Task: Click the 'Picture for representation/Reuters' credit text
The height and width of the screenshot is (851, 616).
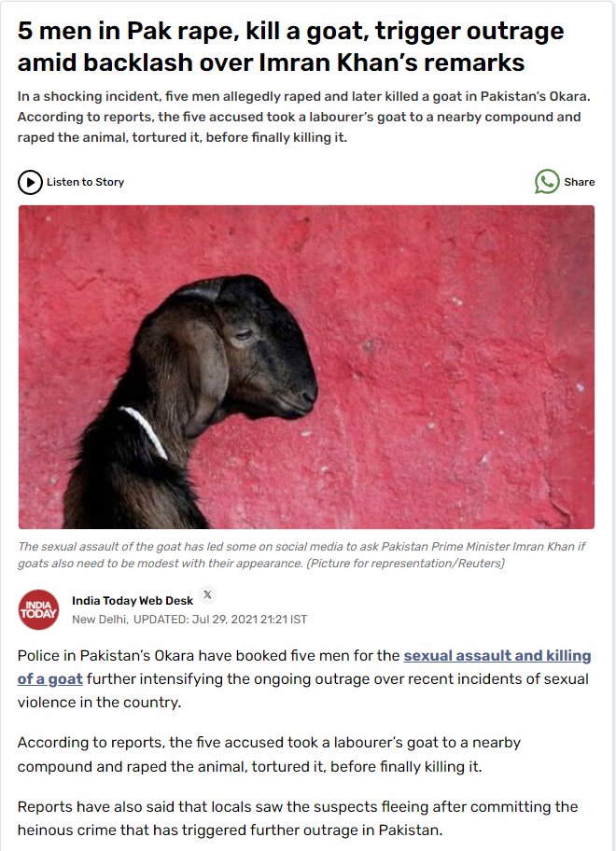Action: 405,564
